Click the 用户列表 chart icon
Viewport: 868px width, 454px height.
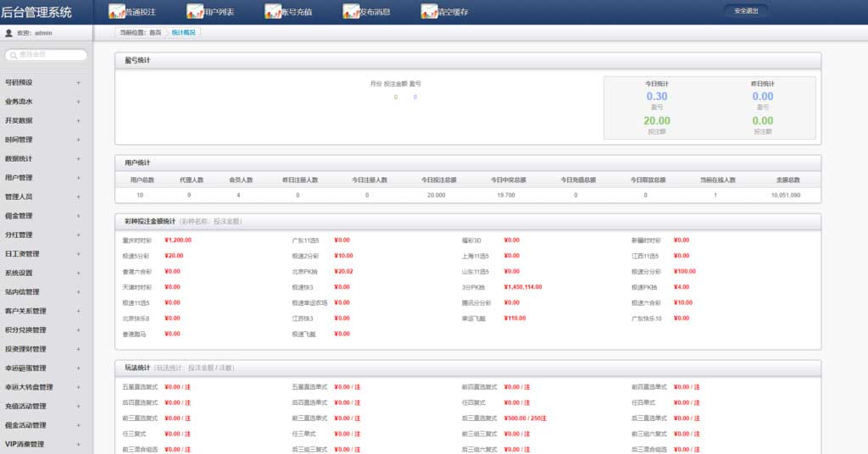point(195,12)
